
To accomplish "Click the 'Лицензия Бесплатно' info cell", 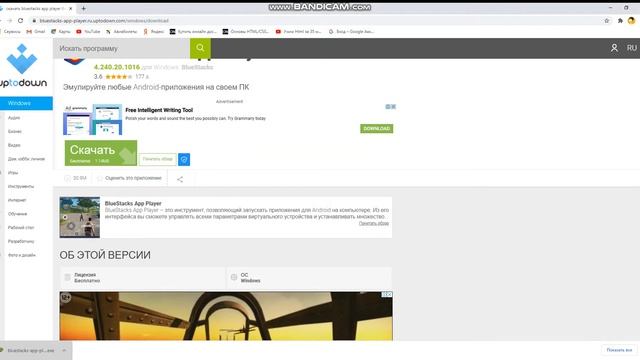I will click(x=142, y=278).
